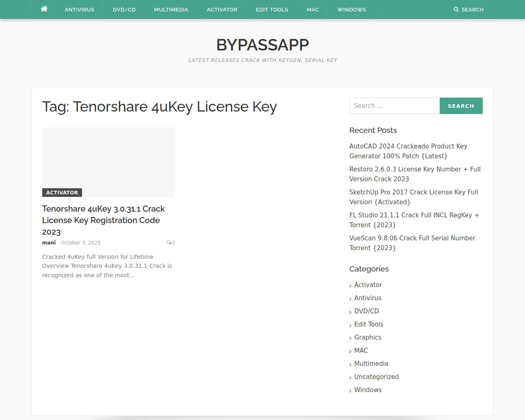Click the 'Recent Posts' sidebar heading
This screenshot has height=420, width=525.
373,130
